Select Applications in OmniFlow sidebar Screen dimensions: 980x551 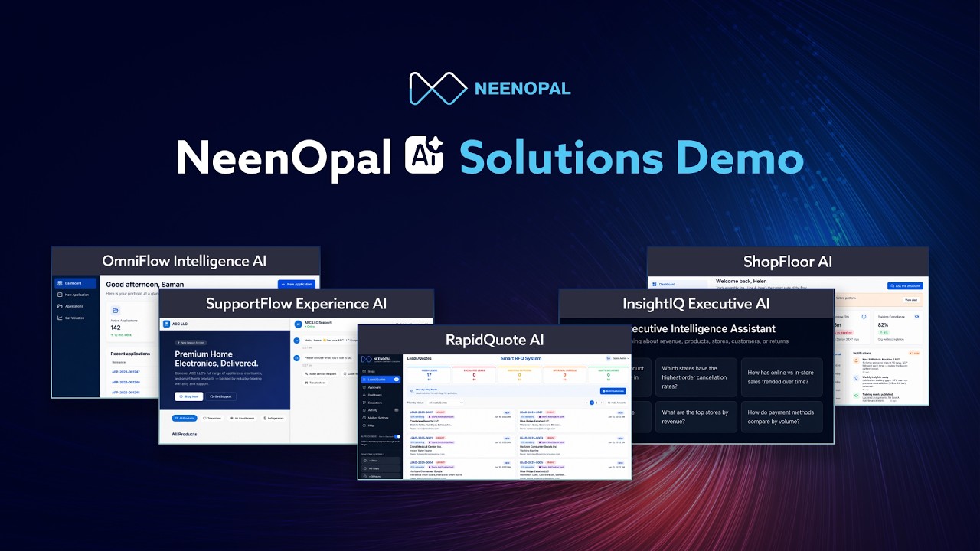coord(75,306)
